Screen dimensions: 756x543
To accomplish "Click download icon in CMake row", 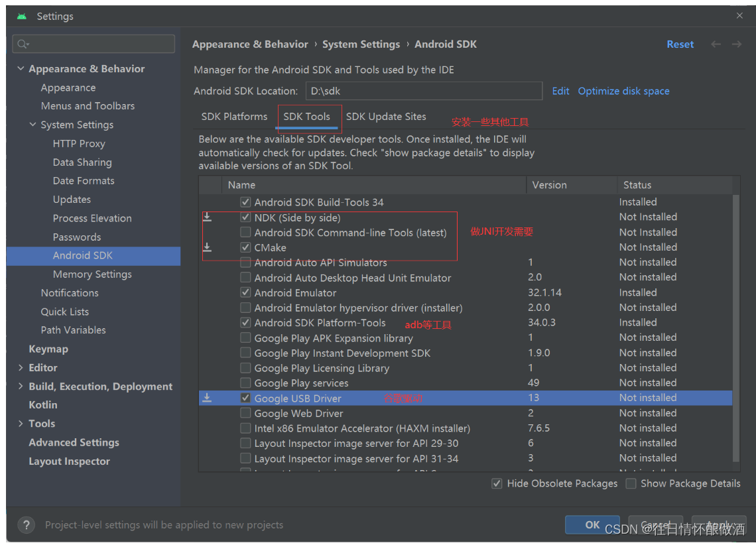I will coord(208,247).
